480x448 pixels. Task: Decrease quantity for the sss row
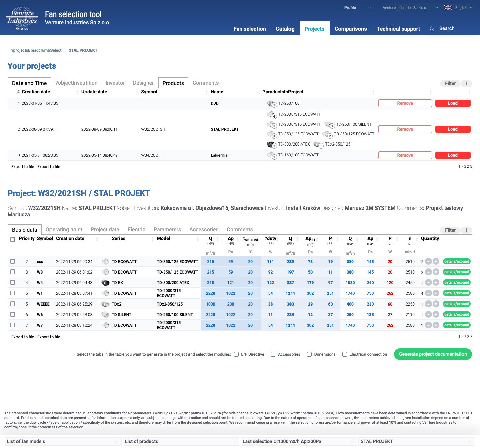click(x=428, y=262)
